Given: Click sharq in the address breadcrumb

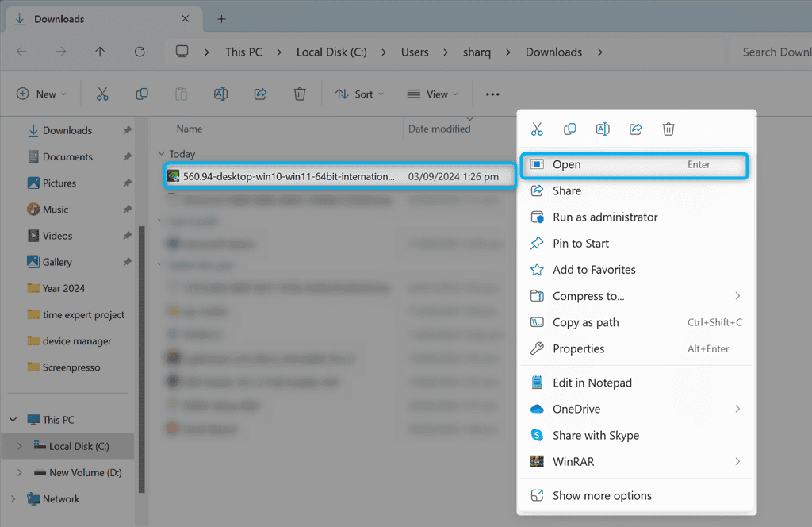Looking at the screenshot, I should pyautogui.click(x=477, y=52).
